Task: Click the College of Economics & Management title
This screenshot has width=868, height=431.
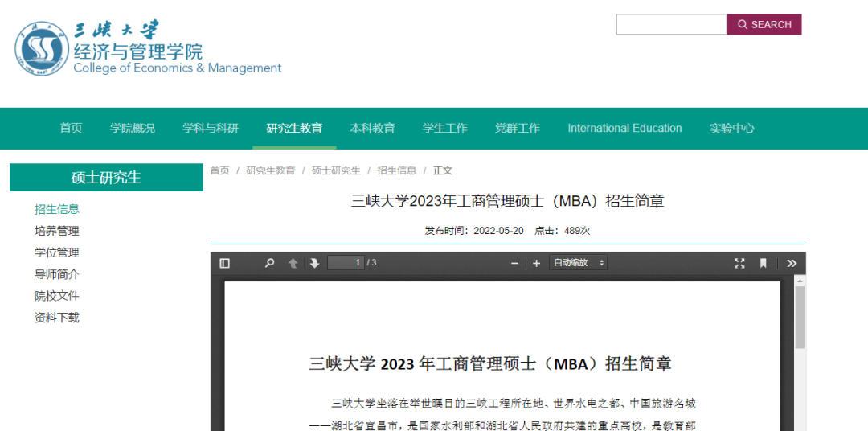Action: pyautogui.click(x=178, y=68)
